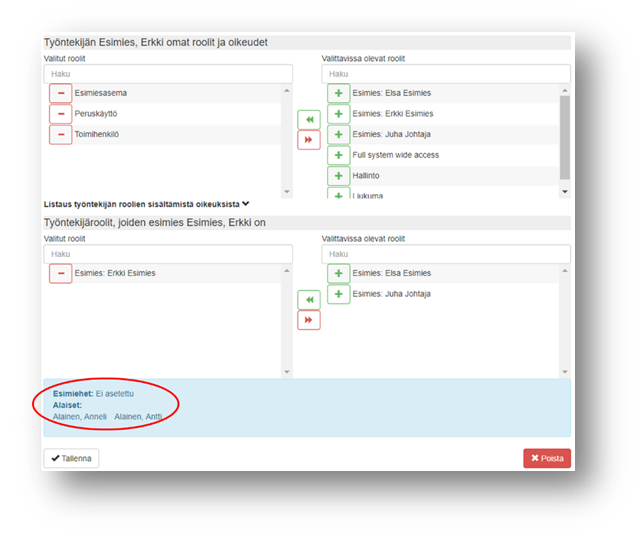Screen dimensions: 640x536
Task: Remove Esimiesasema role with minus icon
Action: [61, 93]
